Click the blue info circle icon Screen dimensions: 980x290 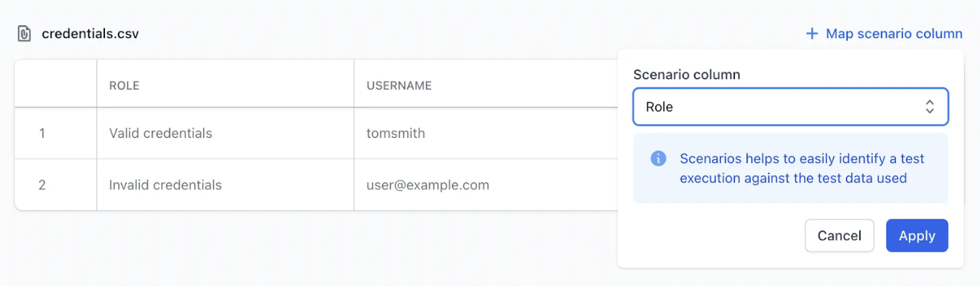click(x=658, y=159)
